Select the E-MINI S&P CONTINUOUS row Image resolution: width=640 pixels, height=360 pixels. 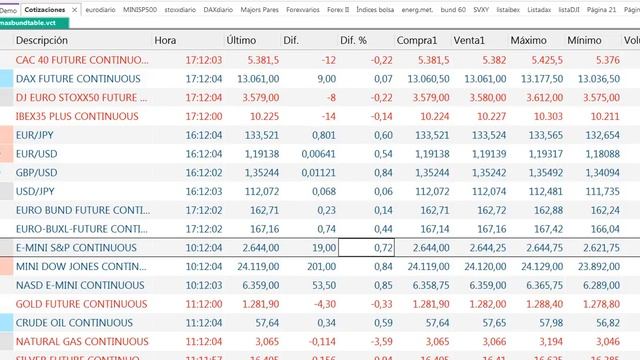320,248
